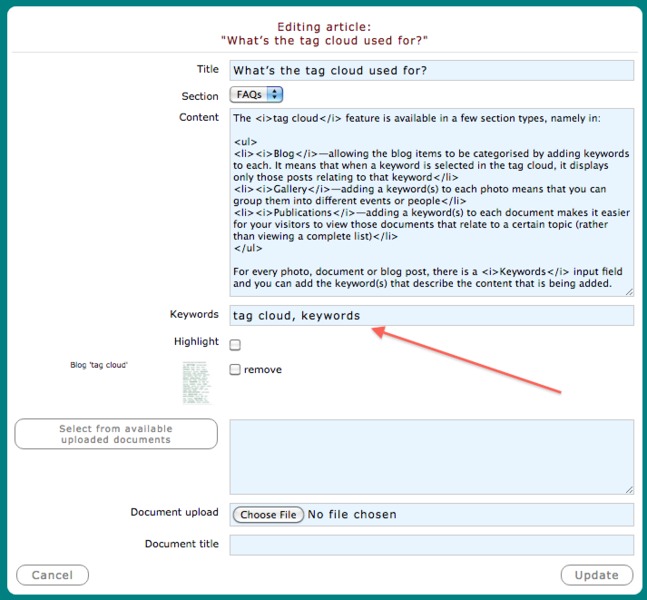Screen dimensions: 647x600
Task: Click the resize handle of Content box
Action: click(628, 291)
